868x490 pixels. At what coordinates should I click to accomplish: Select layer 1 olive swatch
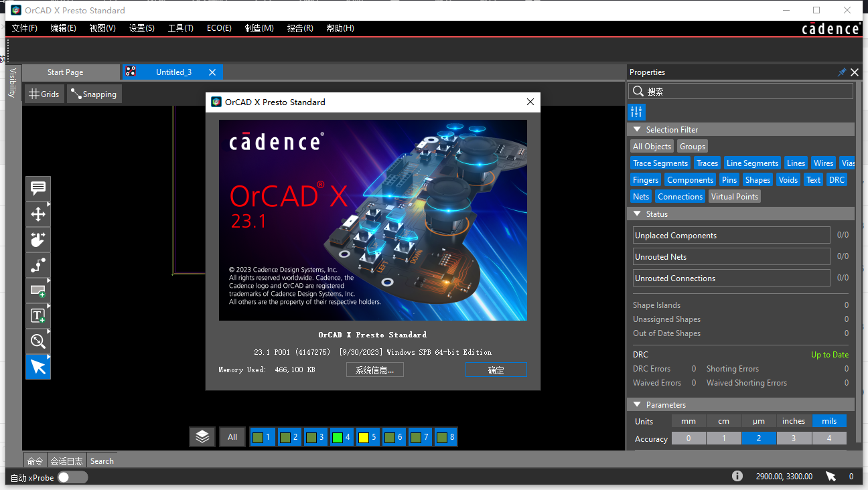[258, 438]
